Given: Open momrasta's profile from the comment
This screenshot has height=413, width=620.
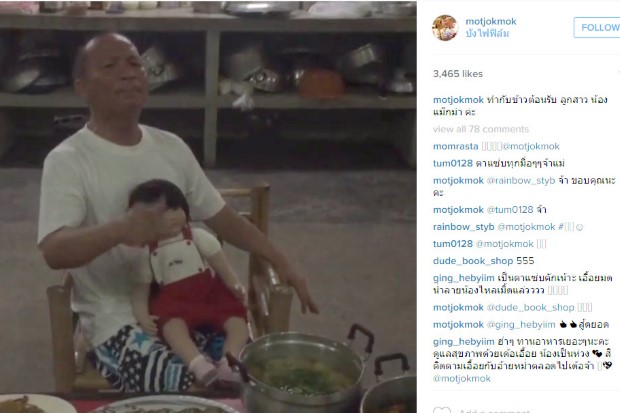Looking at the screenshot, I should (x=456, y=146).
